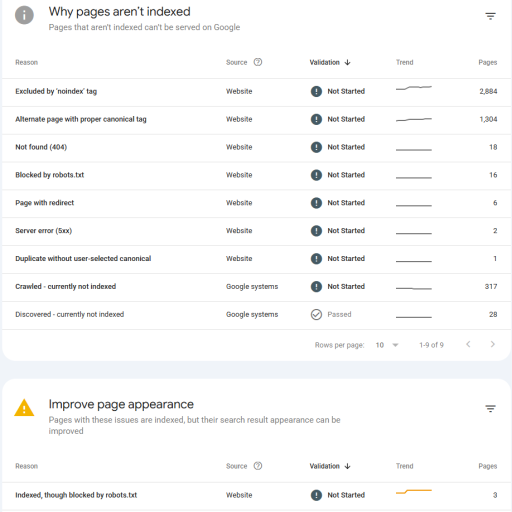Click Not Started icon for Indexed though blocked
Screen dimensions: 512x512
click(316, 495)
